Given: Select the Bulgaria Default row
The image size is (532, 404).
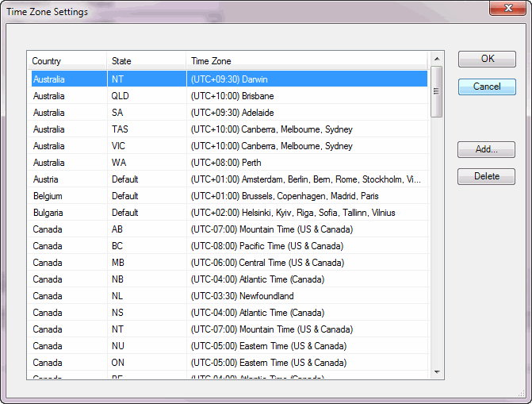Looking at the screenshot, I should pyautogui.click(x=228, y=213).
